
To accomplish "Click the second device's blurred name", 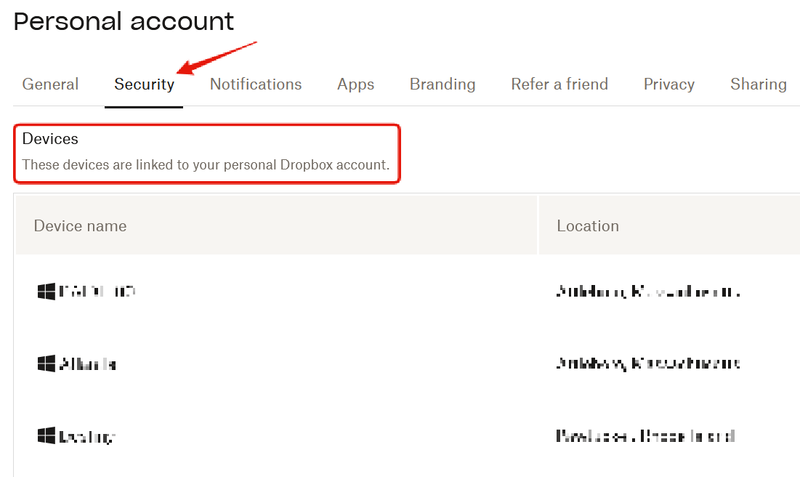I will (x=89, y=364).
